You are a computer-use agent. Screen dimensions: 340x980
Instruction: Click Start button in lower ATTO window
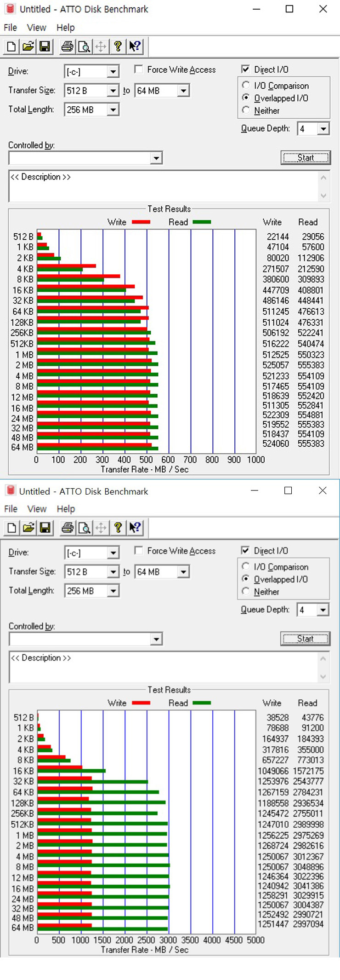pos(306,639)
